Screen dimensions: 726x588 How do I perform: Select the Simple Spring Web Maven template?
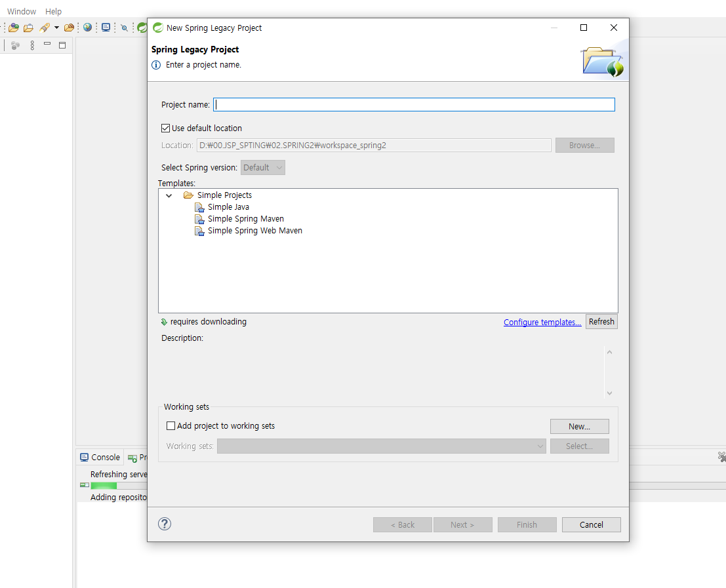click(254, 230)
